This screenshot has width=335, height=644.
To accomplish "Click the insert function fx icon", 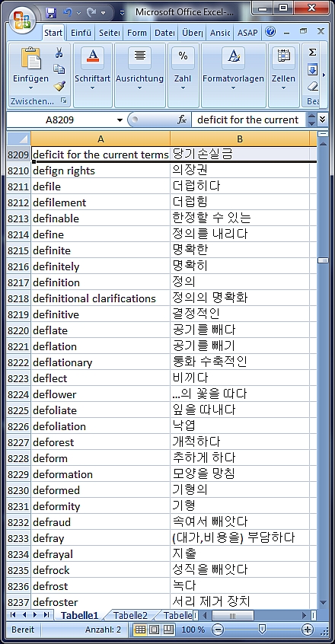I will [182, 120].
